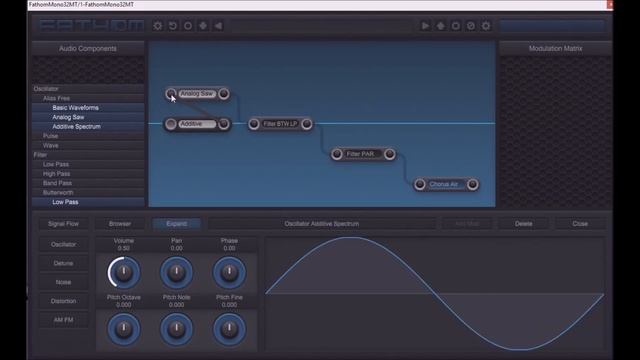Click the up arrow icon right of the preset name bar

[x=440, y=26]
